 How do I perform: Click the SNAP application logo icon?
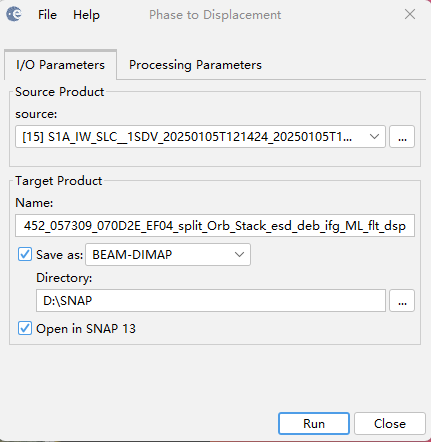[14, 14]
